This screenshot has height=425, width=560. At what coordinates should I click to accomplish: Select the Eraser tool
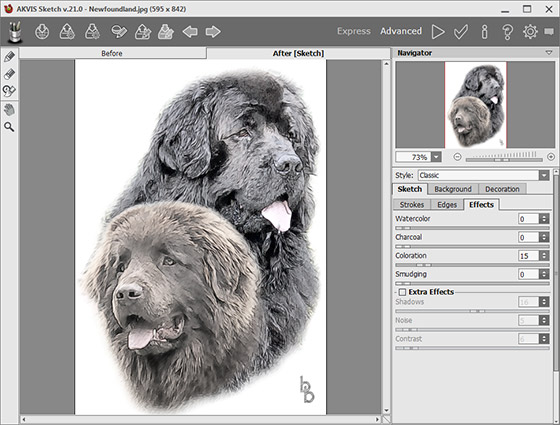point(9,74)
